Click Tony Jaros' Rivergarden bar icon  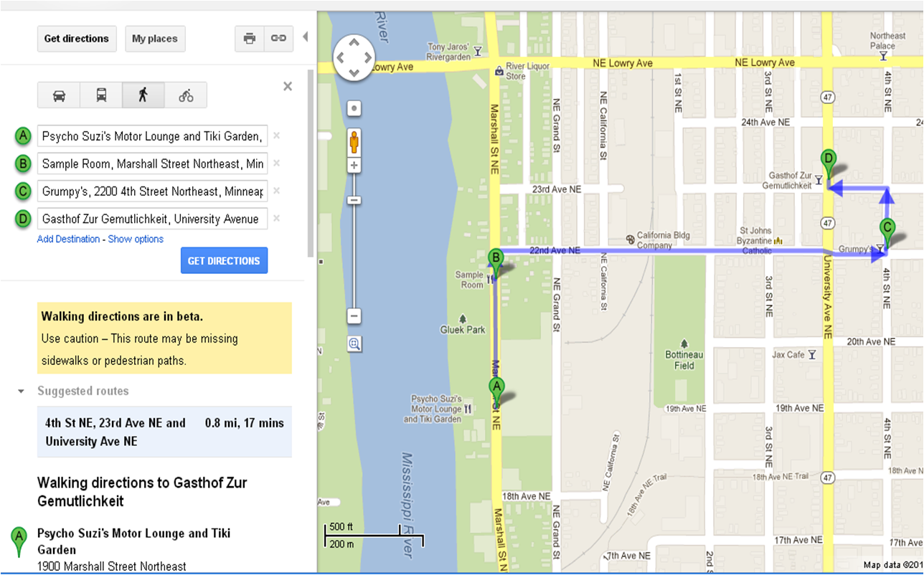point(478,50)
